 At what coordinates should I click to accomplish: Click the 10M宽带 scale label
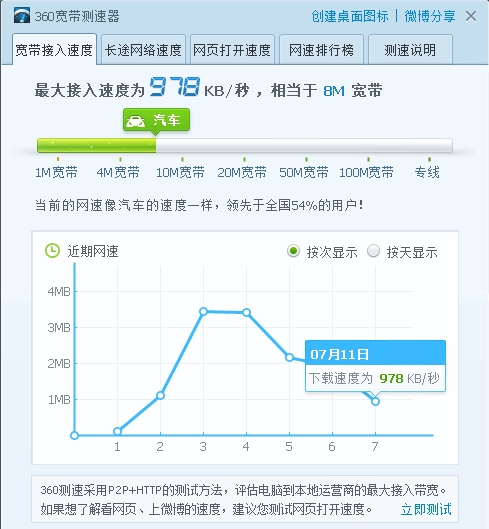[180, 172]
